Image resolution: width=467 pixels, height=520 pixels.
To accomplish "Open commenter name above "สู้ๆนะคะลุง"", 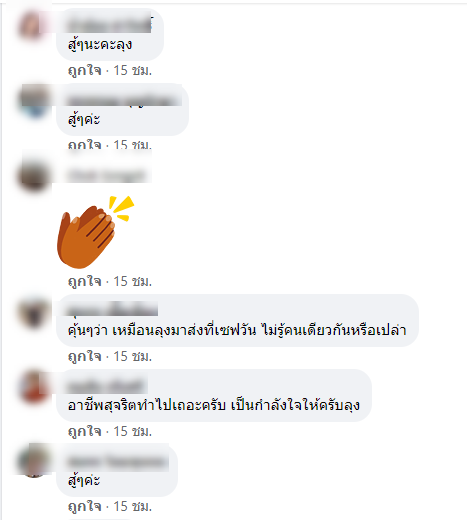I will [x=109, y=25].
